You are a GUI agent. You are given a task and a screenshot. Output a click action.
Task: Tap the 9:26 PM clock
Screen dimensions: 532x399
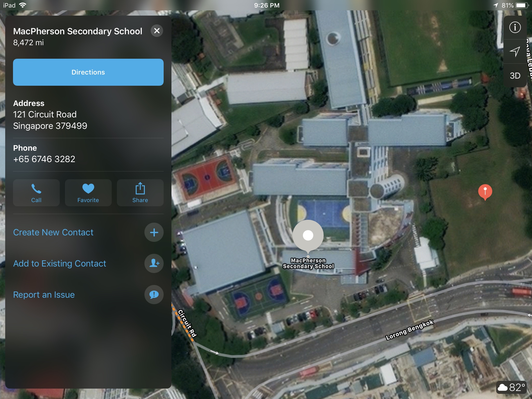tap(267, 5)
